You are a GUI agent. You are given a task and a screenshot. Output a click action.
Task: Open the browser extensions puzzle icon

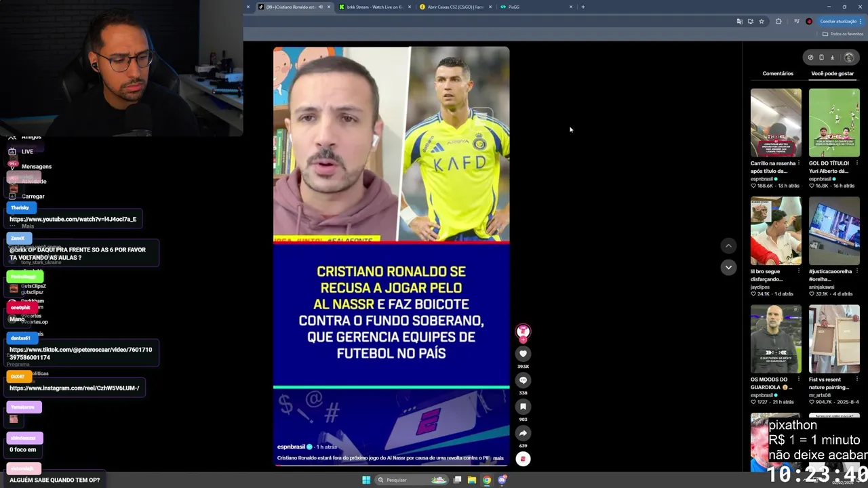tap(778, 22)
